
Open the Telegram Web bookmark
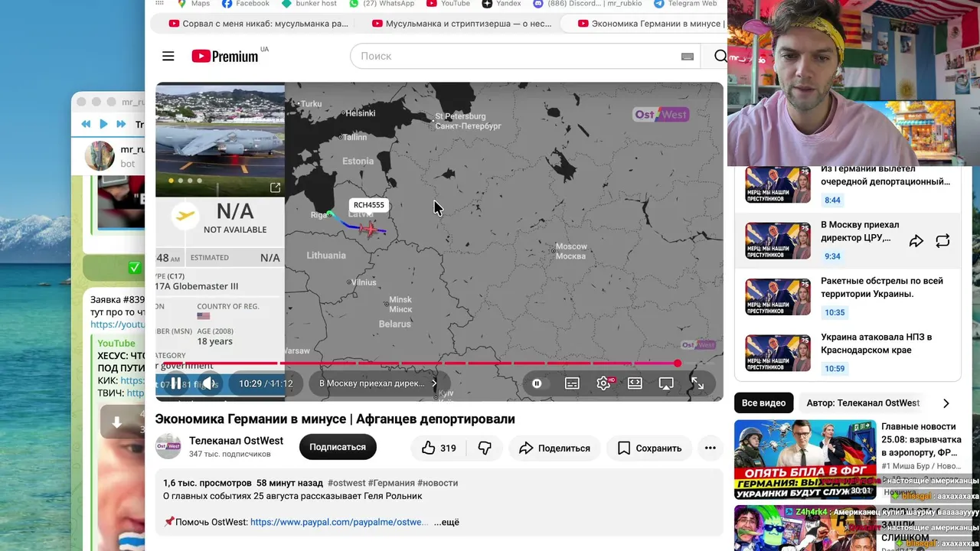pos(684,4)
